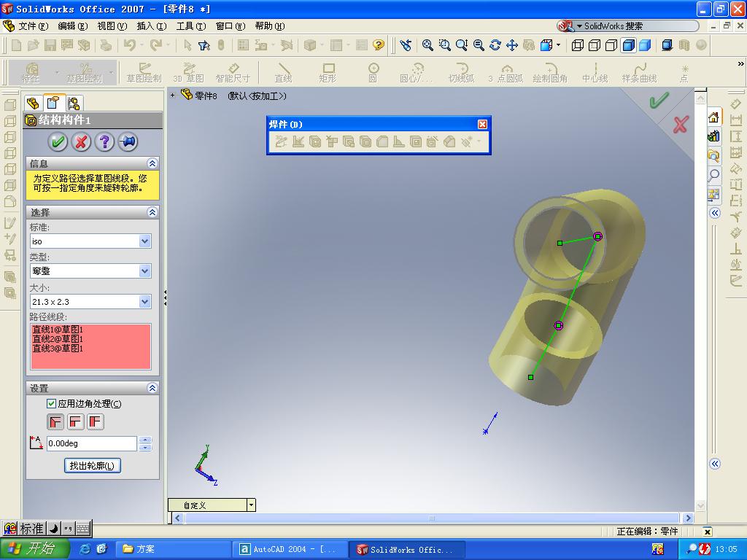747x560 pixels.
Task: Select 直线2@草图1 in path segments
Action: (x=58, y=339)
